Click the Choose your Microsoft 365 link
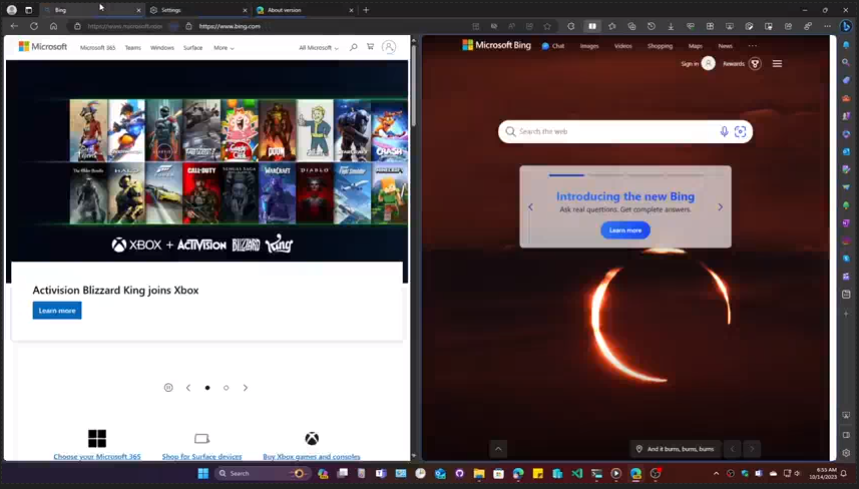The width and height of the screenshot is (859, 489). click(97, 457)
